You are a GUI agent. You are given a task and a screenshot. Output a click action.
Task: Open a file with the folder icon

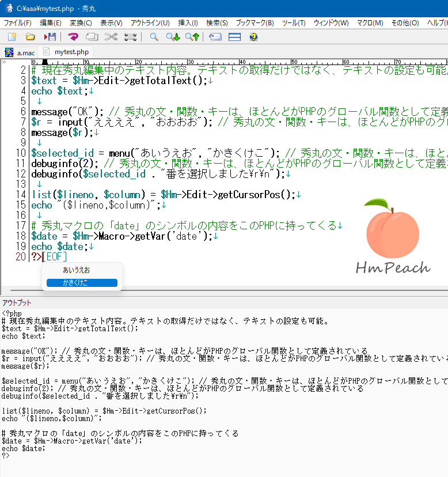point(30,37)
